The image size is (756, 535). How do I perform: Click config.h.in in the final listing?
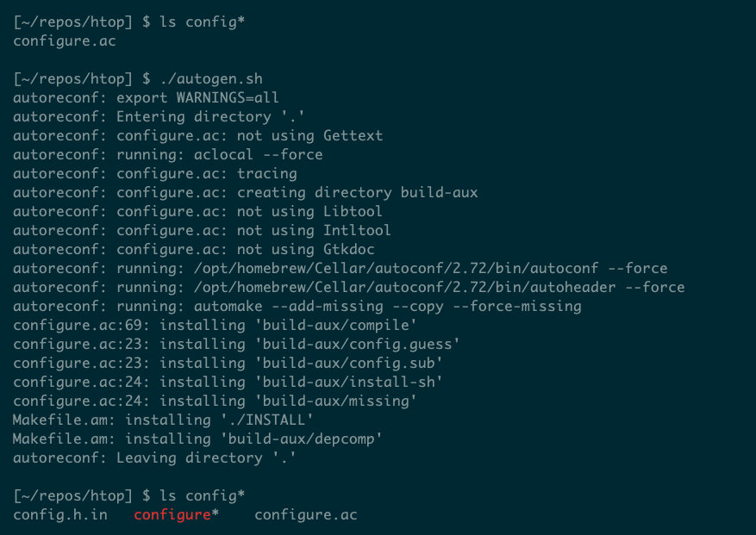59,515
